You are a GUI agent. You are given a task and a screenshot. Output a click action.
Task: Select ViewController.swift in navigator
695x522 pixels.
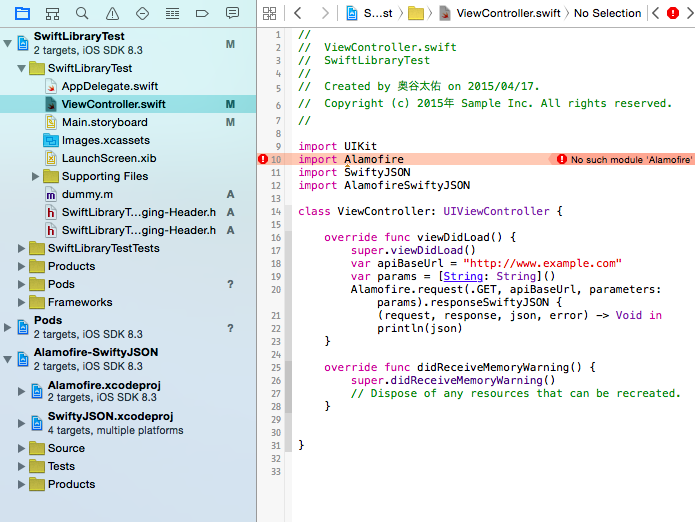tap(128, 104)
